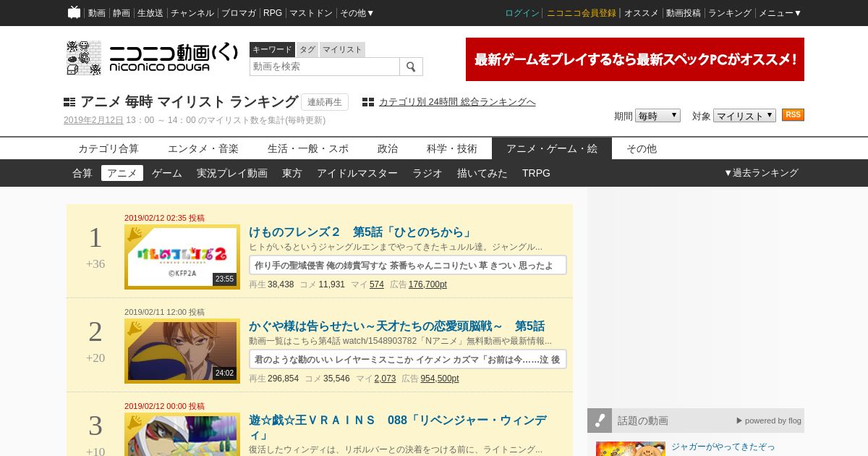Screen dimensions: 868x456
Task: Select アニメ・ゲーム・絵 category tab
Action: click(552, 148)
